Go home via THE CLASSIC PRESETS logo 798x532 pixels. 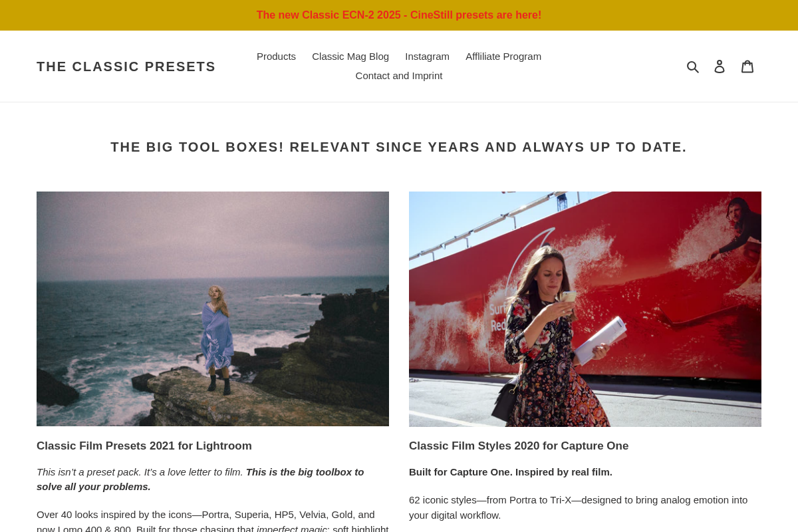tap(126, 66)
